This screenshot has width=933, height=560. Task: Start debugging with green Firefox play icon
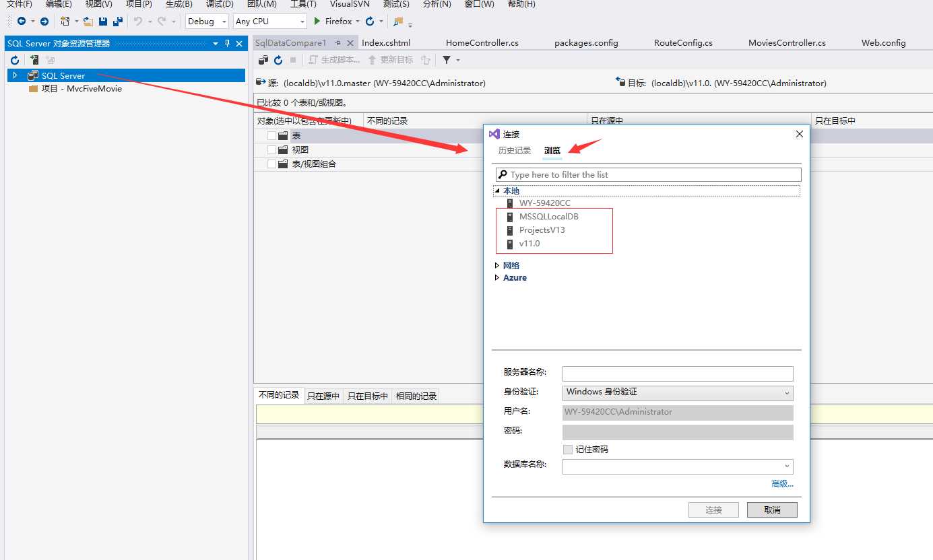click(317, 22)
